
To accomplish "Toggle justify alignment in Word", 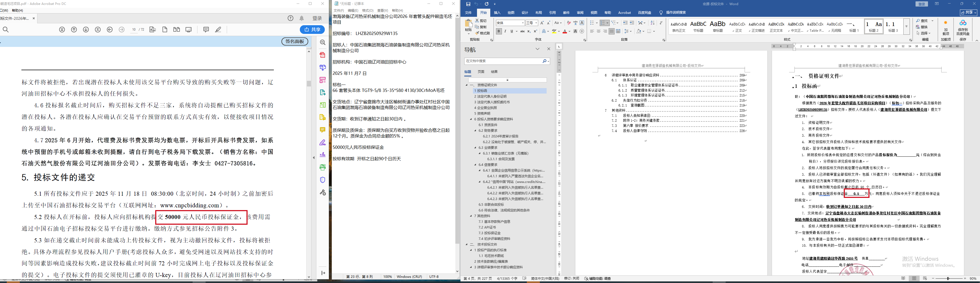I will click(x=611, y=31).
